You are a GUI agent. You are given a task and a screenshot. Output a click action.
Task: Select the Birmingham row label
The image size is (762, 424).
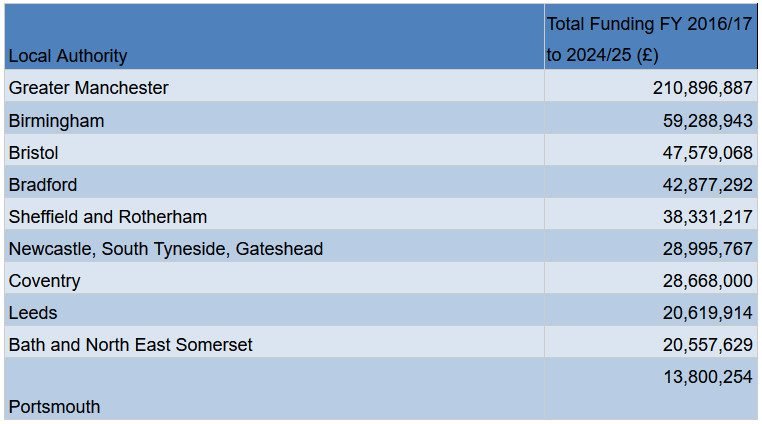pos(56,121)
